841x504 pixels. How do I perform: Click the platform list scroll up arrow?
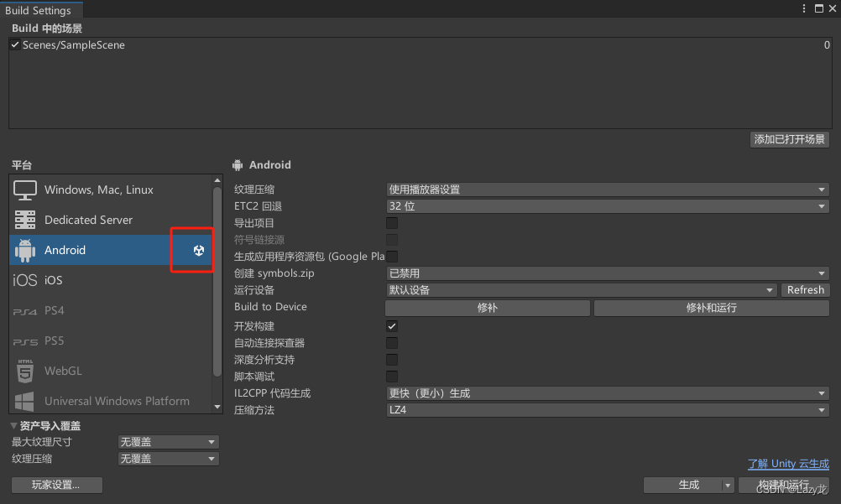pos(217,180)
